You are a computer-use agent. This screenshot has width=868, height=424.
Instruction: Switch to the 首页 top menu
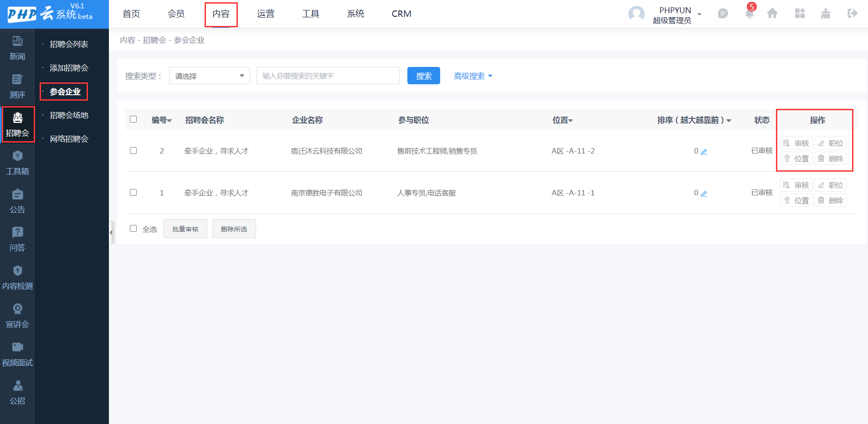pyautogui.click(x=131, y=14)
